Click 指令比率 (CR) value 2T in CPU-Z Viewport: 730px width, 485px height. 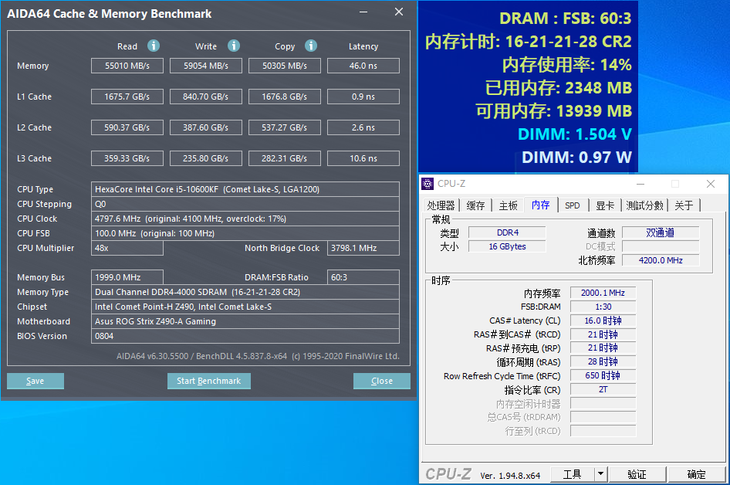[603, 390]
